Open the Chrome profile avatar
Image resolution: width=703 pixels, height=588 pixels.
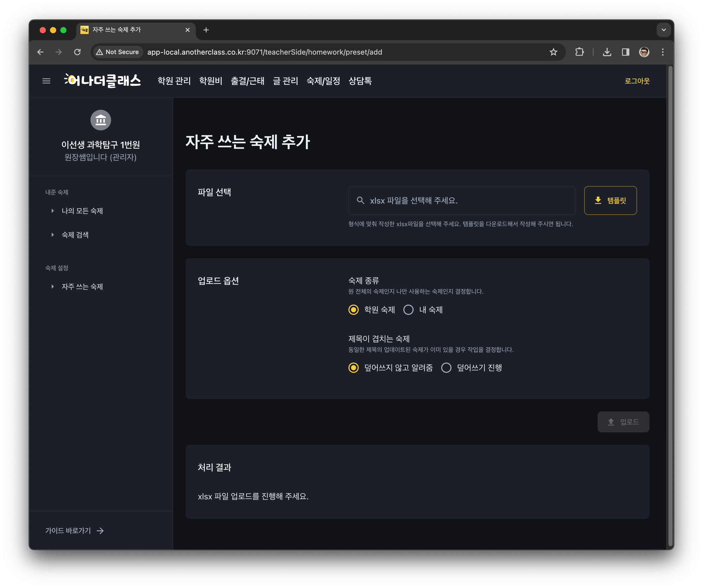(644, 52)
